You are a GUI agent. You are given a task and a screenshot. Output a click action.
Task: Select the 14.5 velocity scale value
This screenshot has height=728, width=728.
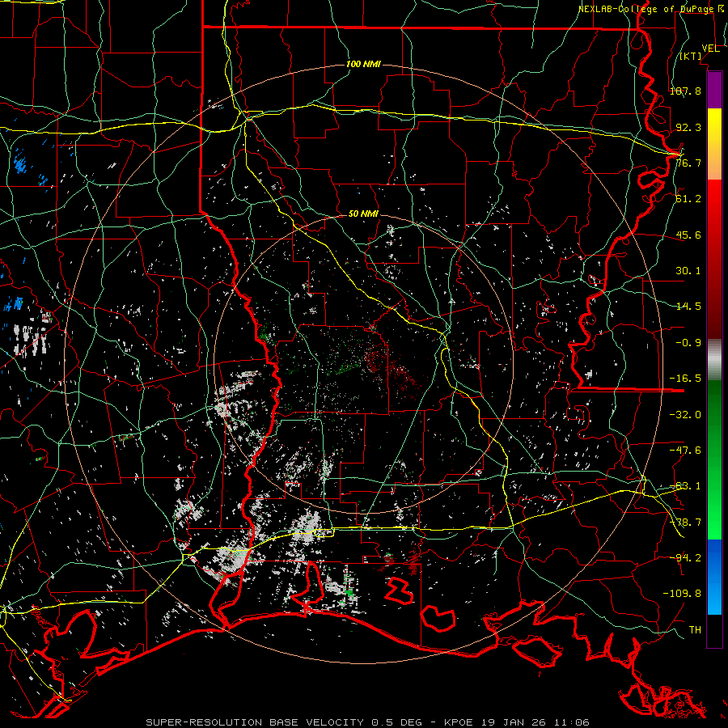point(688,307)
